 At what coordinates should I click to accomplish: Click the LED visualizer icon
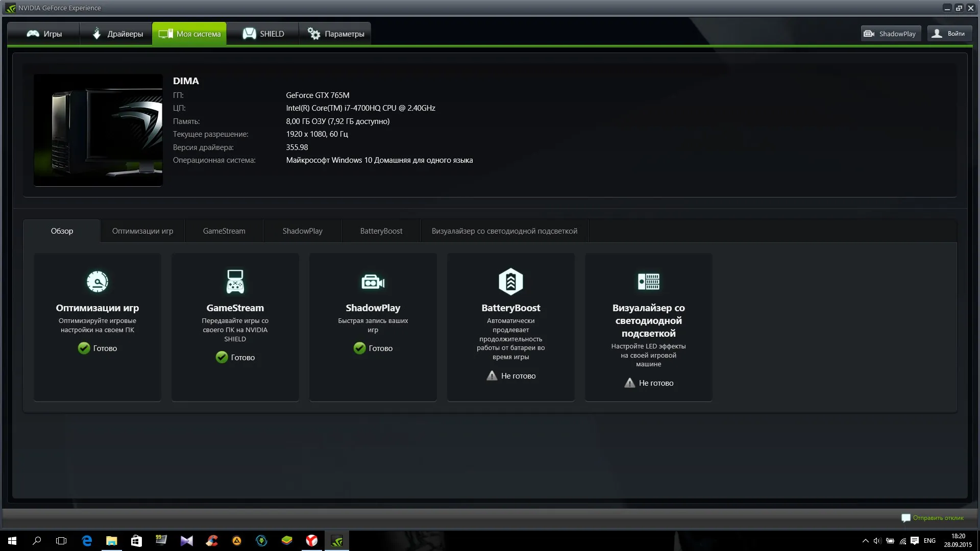pyautogui.click(x=649, y=282)
